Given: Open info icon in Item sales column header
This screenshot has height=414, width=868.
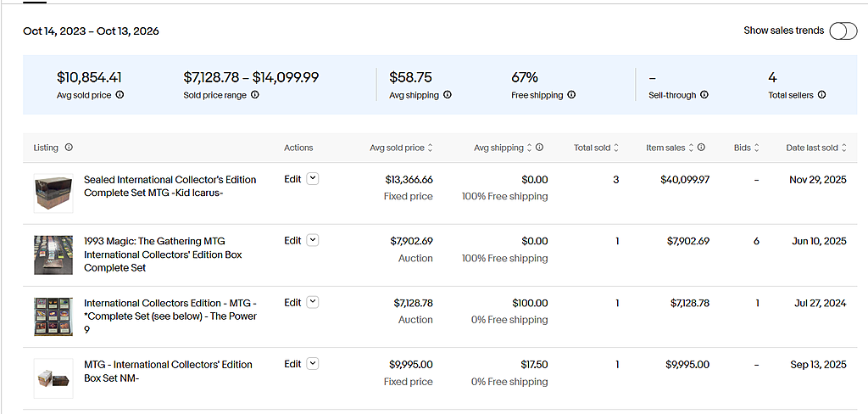Looking at the screenshot, I should pyautogui.click(x=701, y=148).
